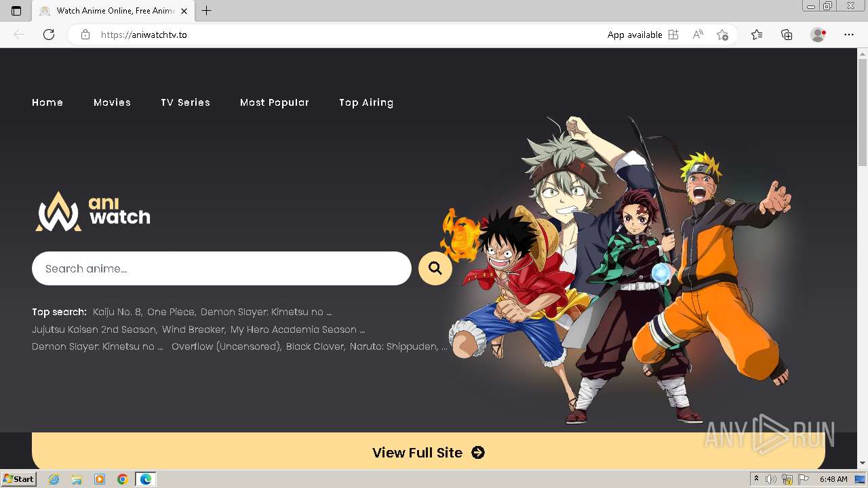Viewport: 868px width, 488px height.
Task: Open the Movies menu item
Action: (x=113, y=102)
